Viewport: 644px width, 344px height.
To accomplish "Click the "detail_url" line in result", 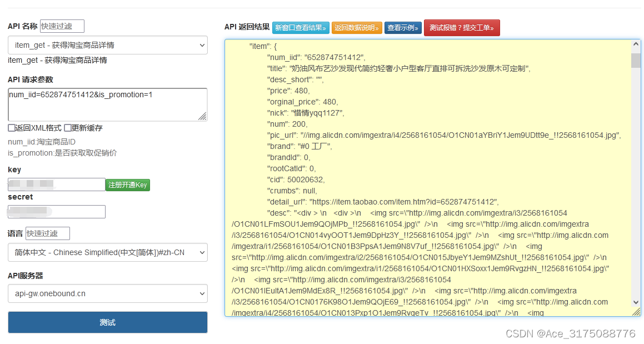I will (383, 201).
